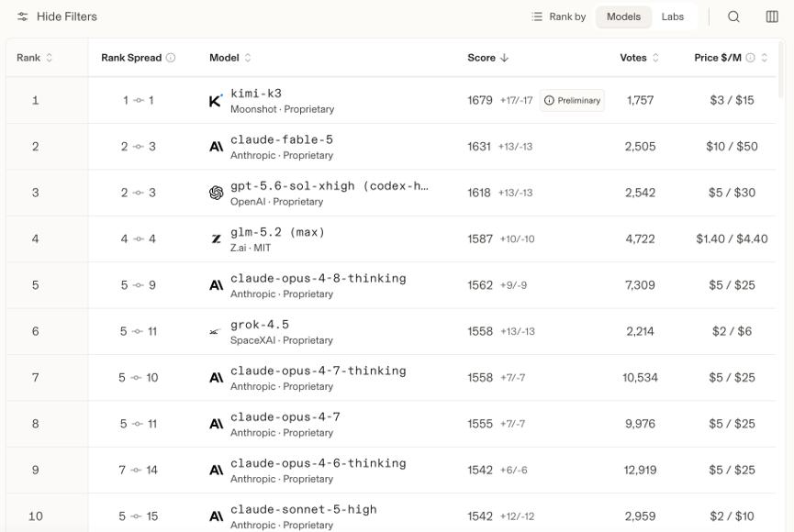This screenshot has width=794, height=532.
Task: Click the score 1631 cell
Action: [x=479, y=147]
